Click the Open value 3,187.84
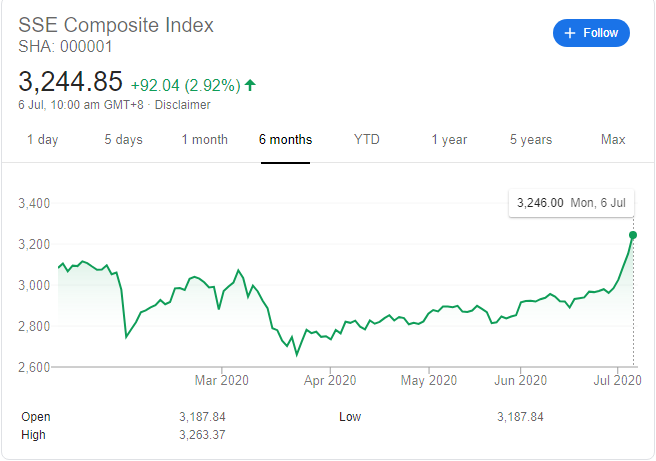 (x=203, y=417)
